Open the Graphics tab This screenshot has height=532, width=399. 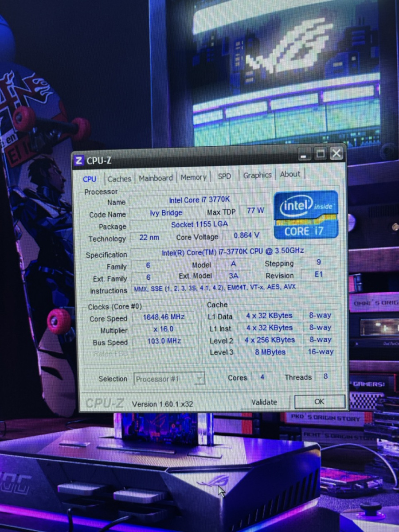pyautogui.click(x=257, y=175)
